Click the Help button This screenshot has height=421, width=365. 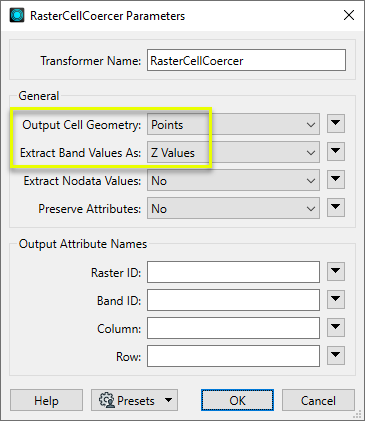point(46,400)
